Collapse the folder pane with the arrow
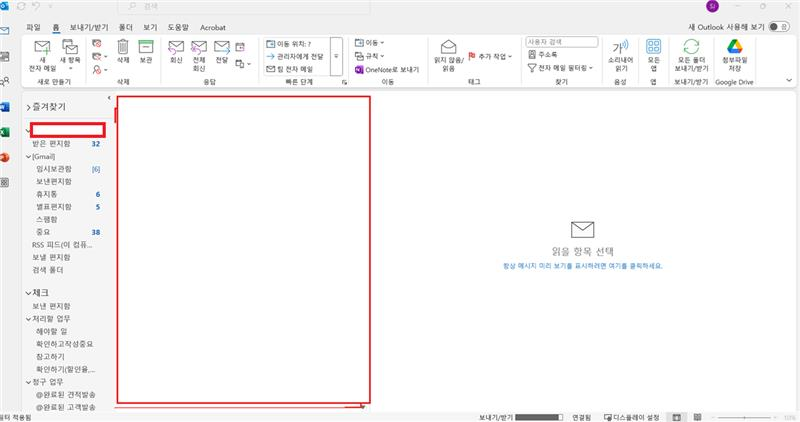This screenshot has height=422, width=800. pos(109,97)
